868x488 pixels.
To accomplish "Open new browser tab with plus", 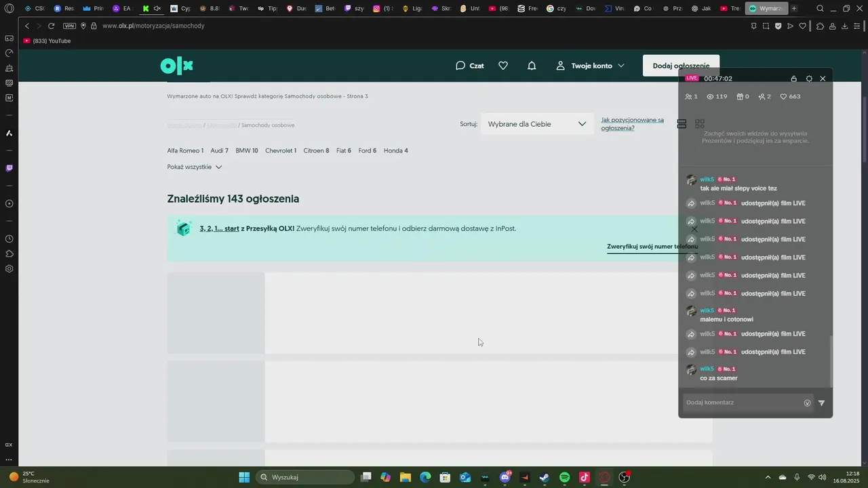I will tap(794, 8).
